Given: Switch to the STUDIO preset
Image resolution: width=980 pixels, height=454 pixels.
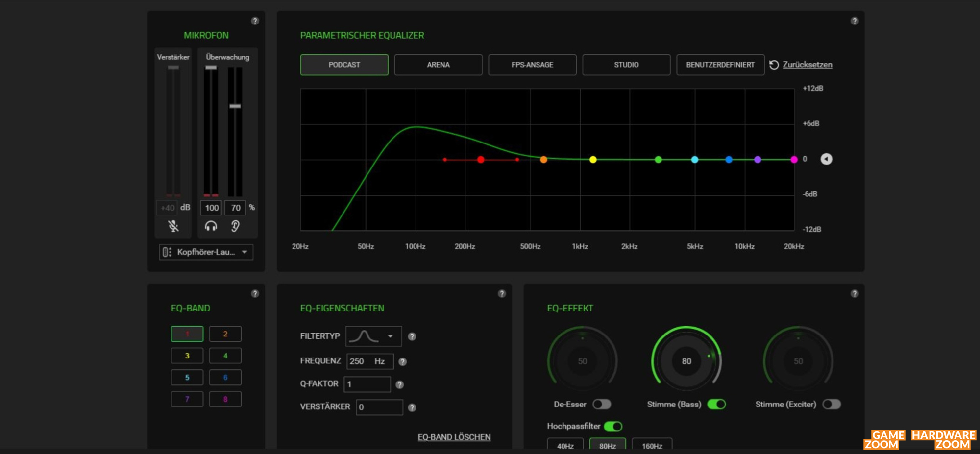Looking at the screenshot, I should (x=627, y=65).
